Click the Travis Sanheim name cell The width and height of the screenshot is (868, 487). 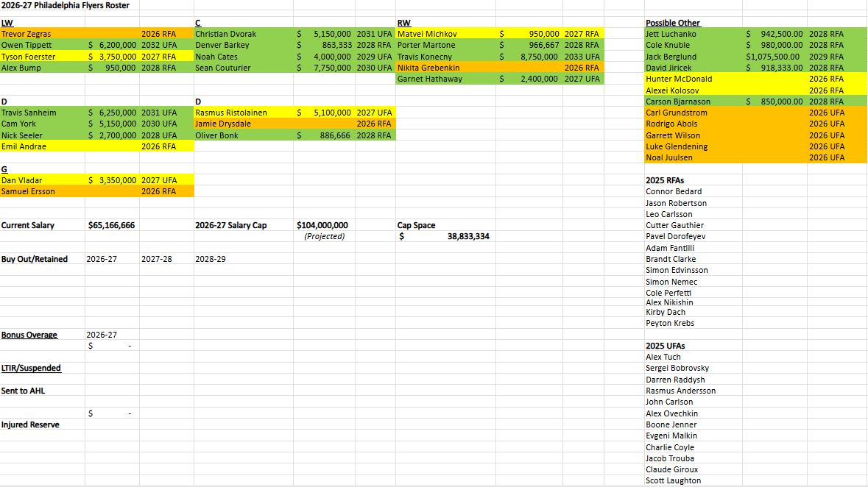43,113
